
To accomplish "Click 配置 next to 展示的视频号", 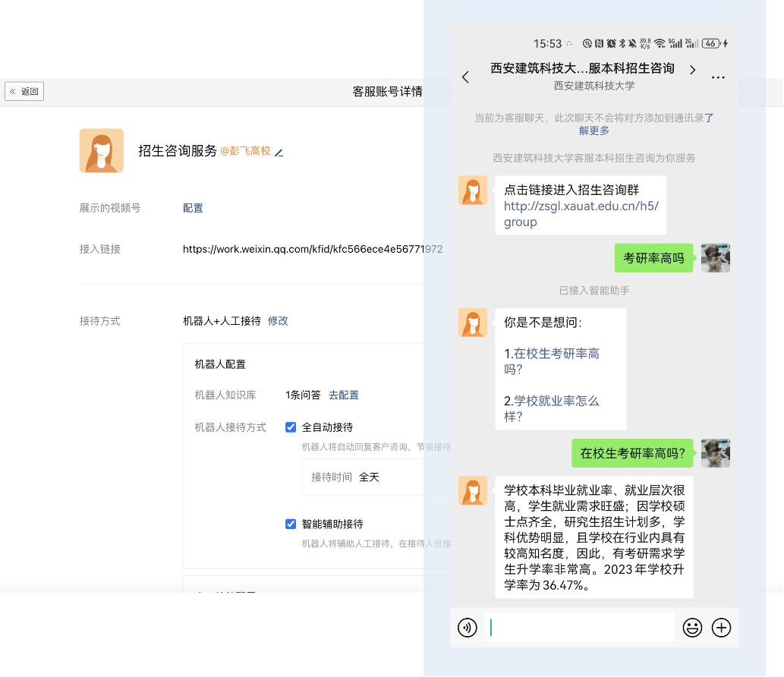I will [x=193, y=207].
